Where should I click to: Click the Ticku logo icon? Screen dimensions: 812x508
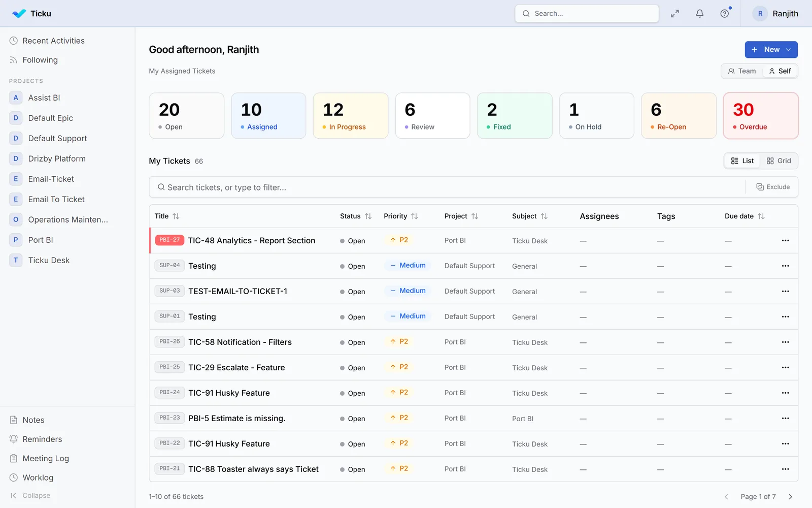tap(19, 14)
